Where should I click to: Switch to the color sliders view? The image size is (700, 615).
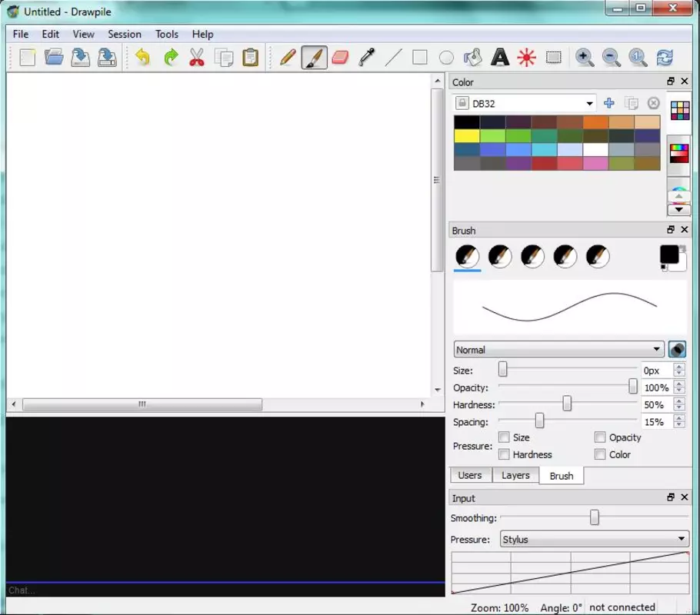coord(679,154)
